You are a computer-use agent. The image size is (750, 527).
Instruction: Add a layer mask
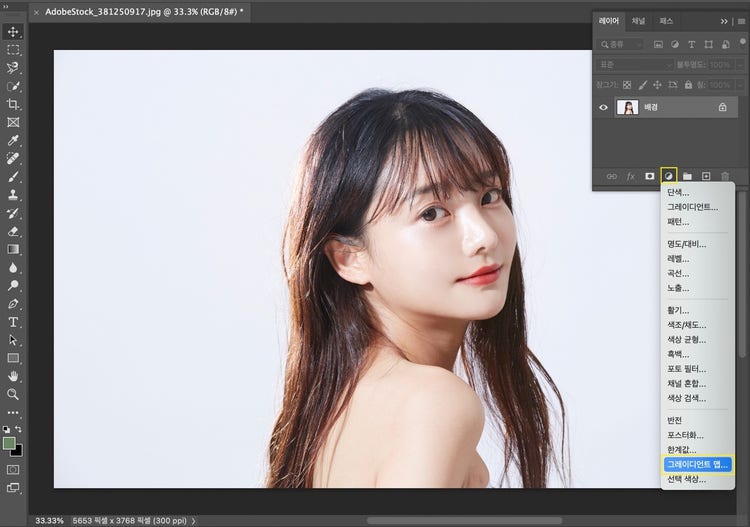pos(649,176)
